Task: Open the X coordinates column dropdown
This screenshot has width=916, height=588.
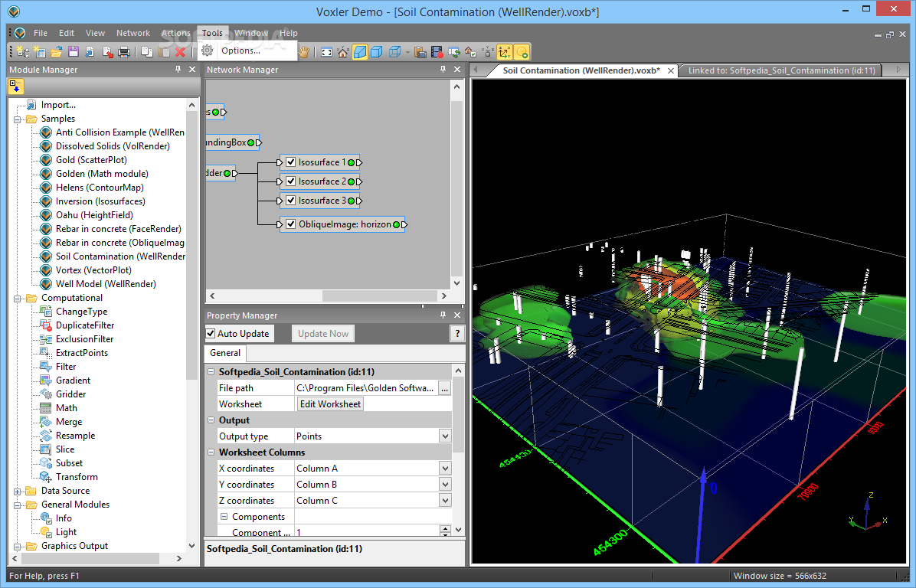Action: 445,469
